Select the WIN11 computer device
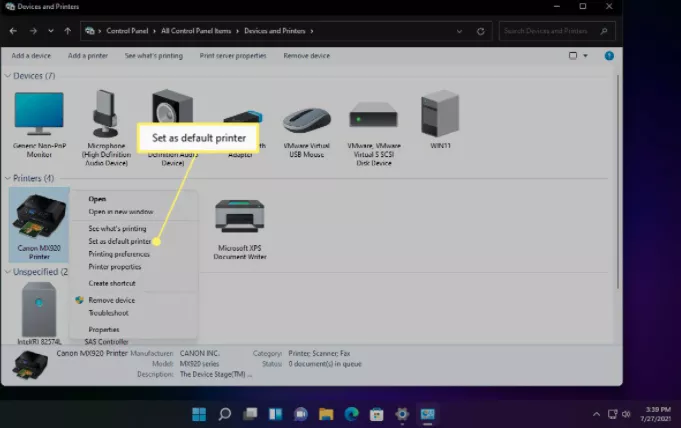Screen dimensions: 681x428 pyautogui.click(x=440, y=119)
